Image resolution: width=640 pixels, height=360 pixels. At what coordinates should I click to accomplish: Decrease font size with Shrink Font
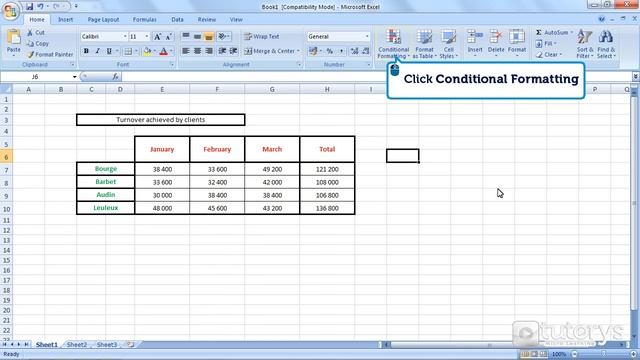tap(169, 37)
